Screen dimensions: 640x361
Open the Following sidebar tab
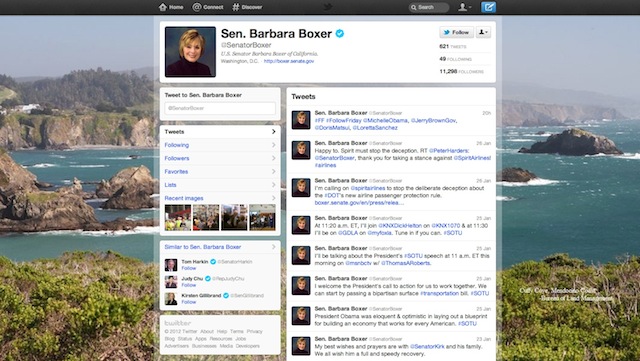click(x=220, y=145)
